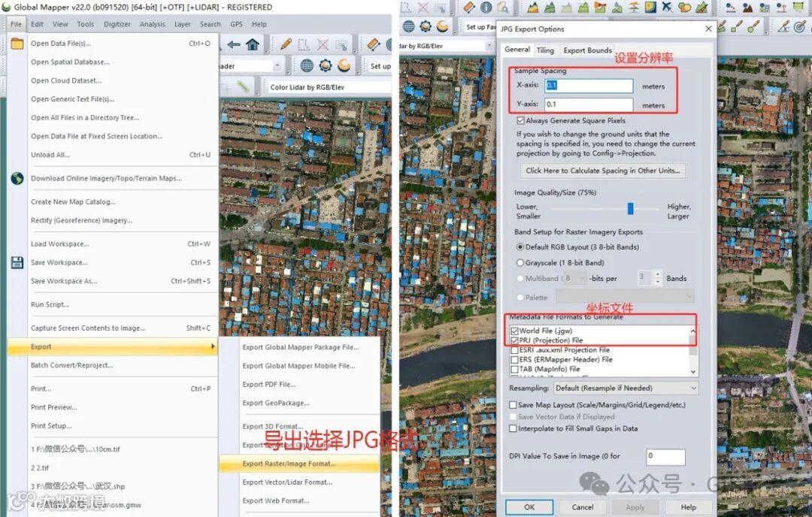
Task: Open recent file 2 2.tif
Action: tap(40, 468)
